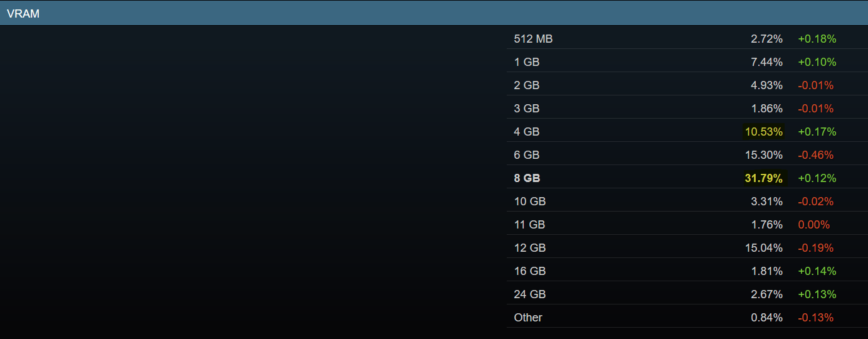
Task: Click the Other row label
Action: click(x=528, y=318)
